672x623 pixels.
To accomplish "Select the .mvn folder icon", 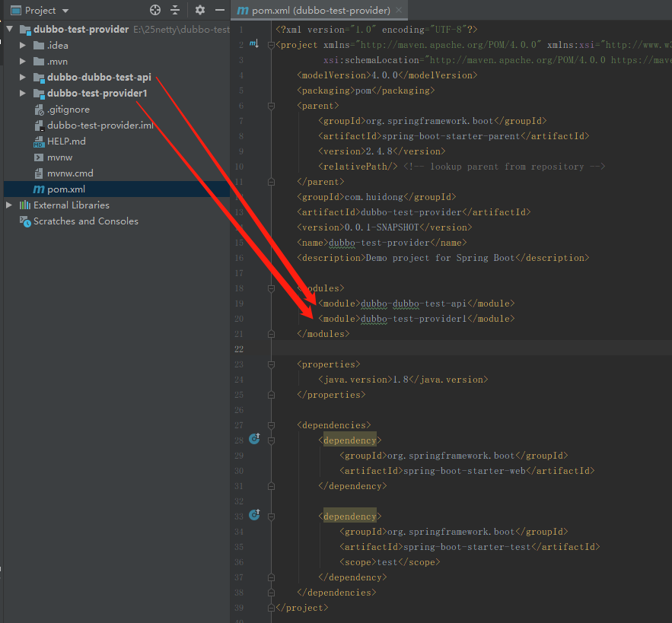I will click(x=39, y=62).
